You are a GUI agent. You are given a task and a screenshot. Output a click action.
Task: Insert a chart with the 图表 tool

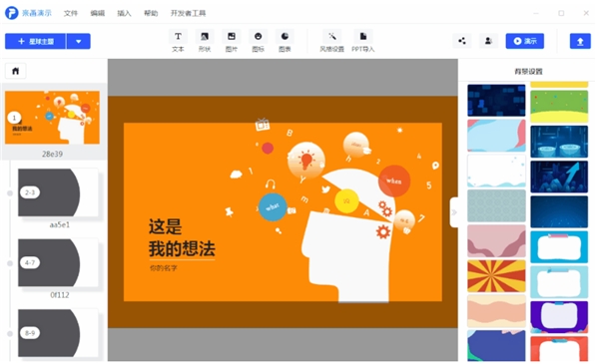(x=285, y=41)
